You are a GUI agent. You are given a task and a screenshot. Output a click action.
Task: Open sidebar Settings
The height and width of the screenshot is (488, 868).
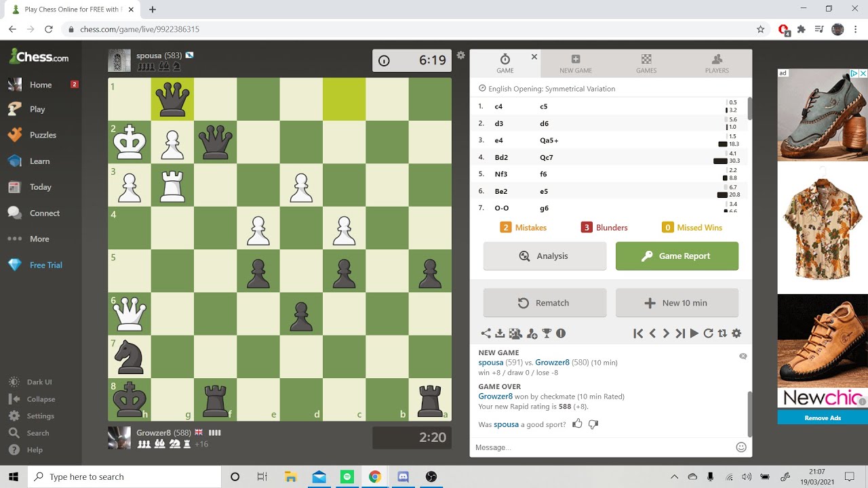40,416
